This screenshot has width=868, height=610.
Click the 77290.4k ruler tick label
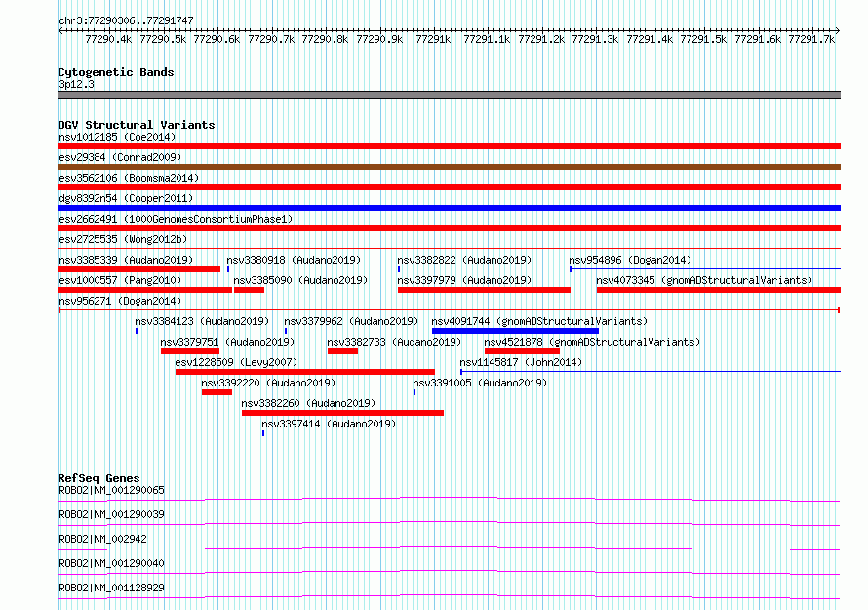point(108,39)
